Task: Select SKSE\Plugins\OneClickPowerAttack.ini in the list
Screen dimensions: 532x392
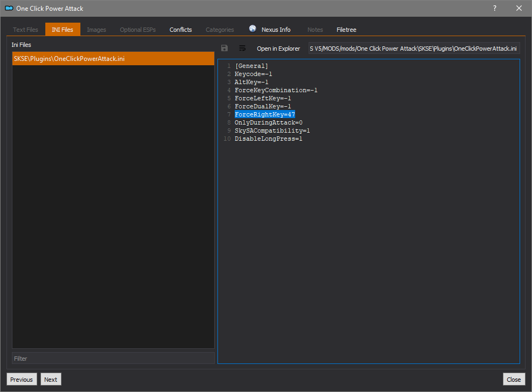Action: (x=113, y=59)
